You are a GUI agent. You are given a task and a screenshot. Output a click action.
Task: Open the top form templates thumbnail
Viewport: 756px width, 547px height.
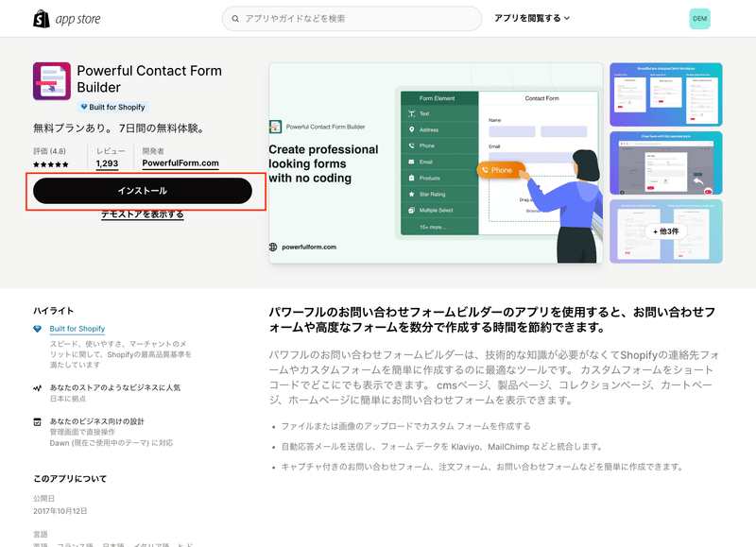click(x=666, y=94)
